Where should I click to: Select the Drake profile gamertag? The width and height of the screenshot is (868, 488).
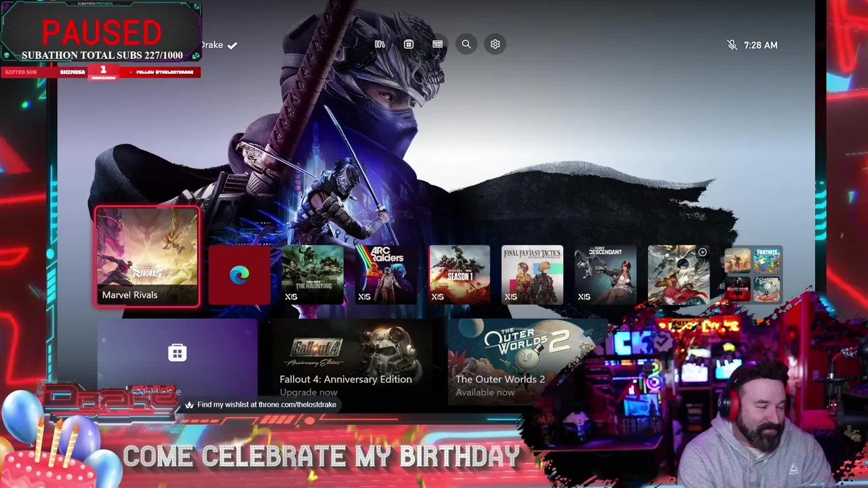point(219,45)
